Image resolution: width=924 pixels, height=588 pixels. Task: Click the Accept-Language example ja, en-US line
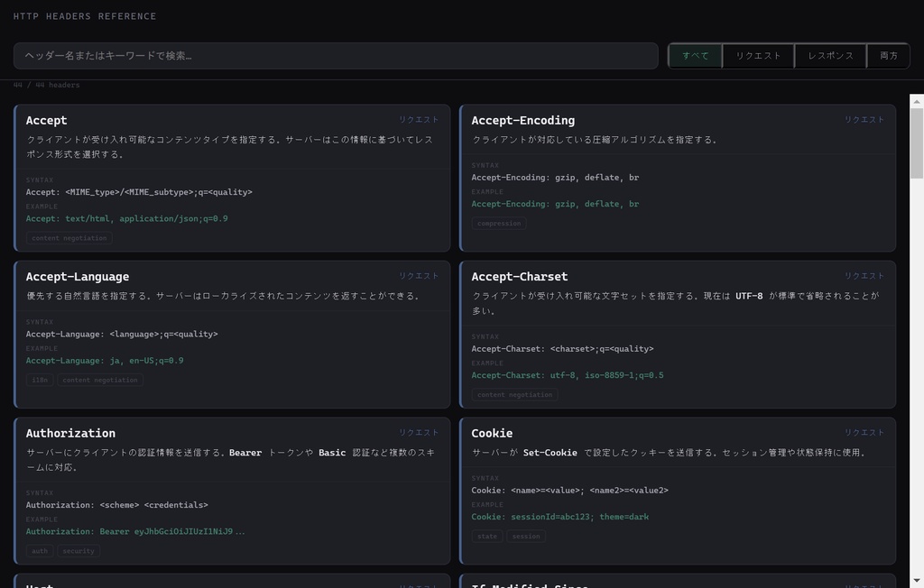105,361
